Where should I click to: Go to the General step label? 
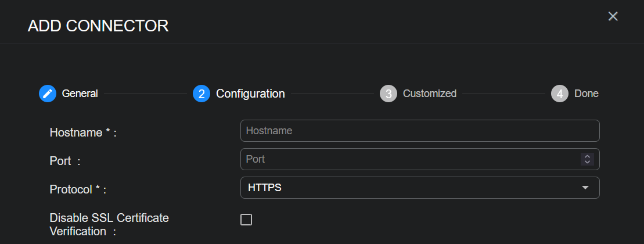80,94
